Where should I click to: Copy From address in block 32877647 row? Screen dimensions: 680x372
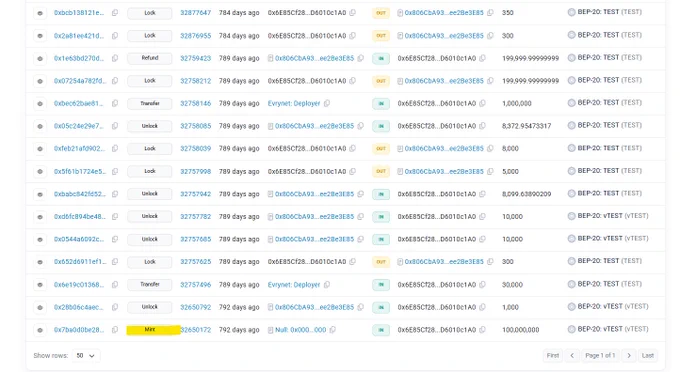click(353, 13)
